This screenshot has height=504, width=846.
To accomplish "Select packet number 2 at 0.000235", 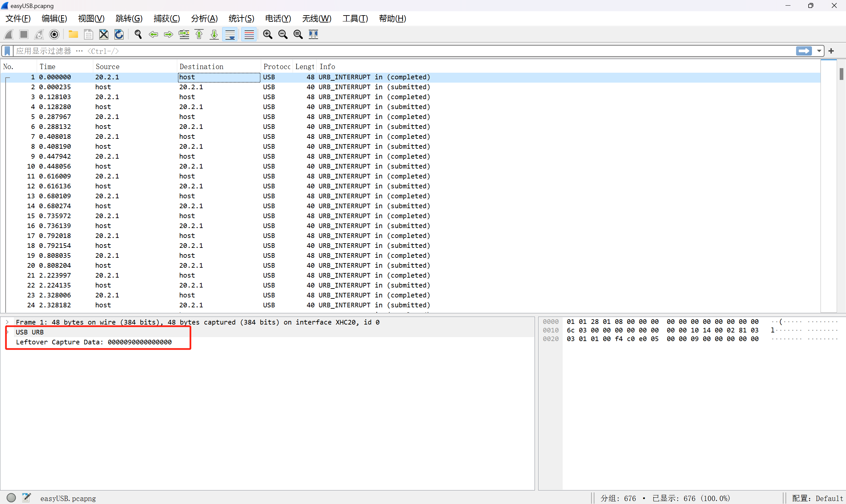I will [x=411, y=87].
